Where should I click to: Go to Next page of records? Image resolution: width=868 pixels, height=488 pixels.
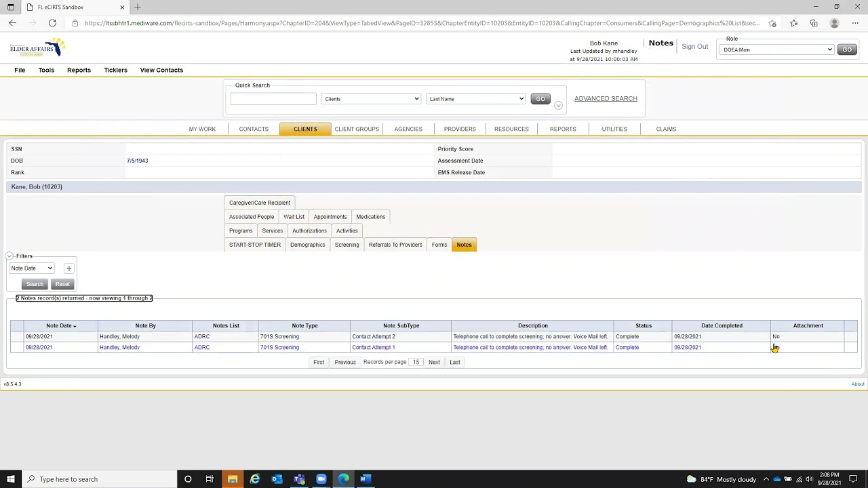point(434,363)
